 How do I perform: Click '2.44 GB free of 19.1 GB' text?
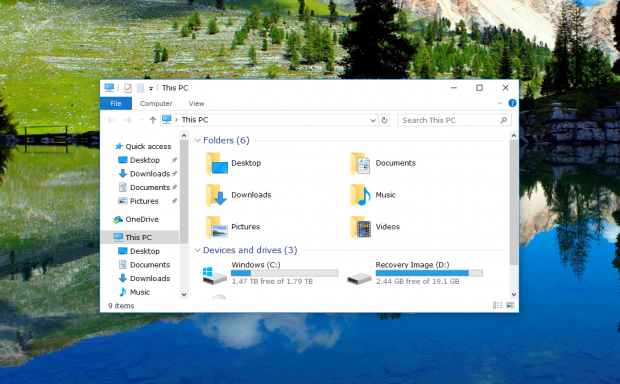pos(418,281)
